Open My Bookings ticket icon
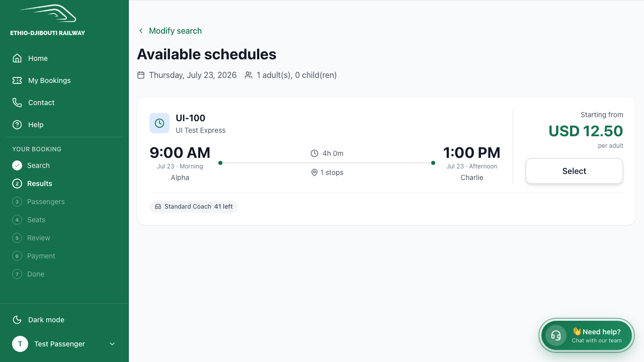The image size is (644, 362). (17, 80)
